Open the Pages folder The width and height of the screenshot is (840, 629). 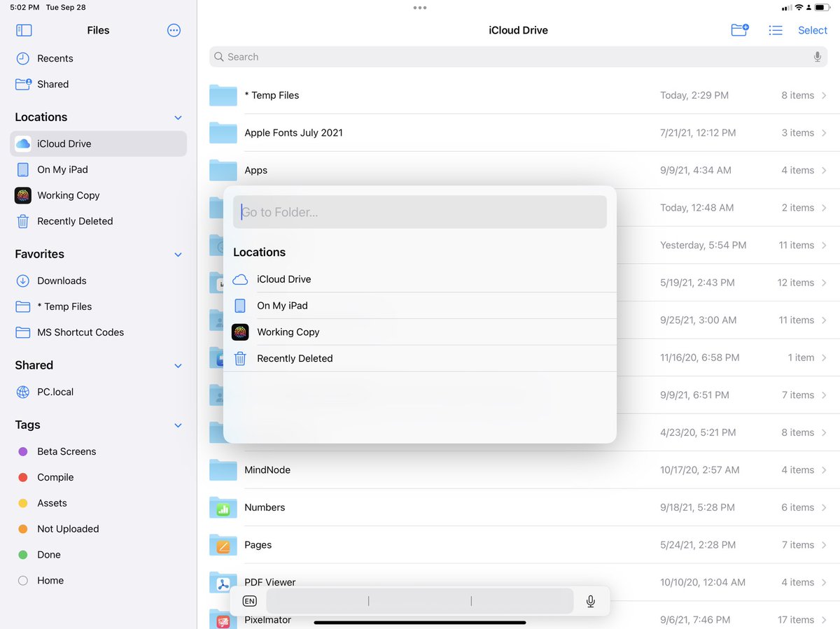pyautogui.click(x=518, y=545)
